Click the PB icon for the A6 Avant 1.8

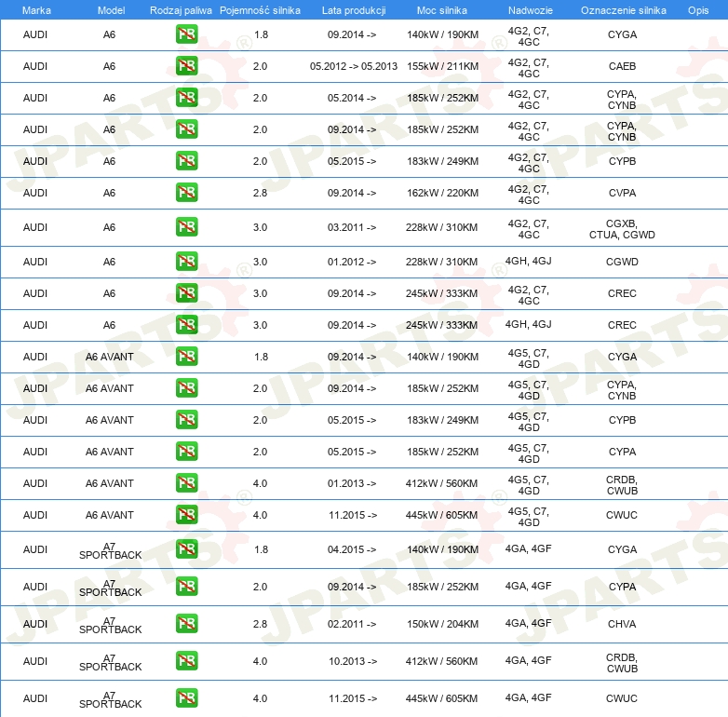[186, 357]
